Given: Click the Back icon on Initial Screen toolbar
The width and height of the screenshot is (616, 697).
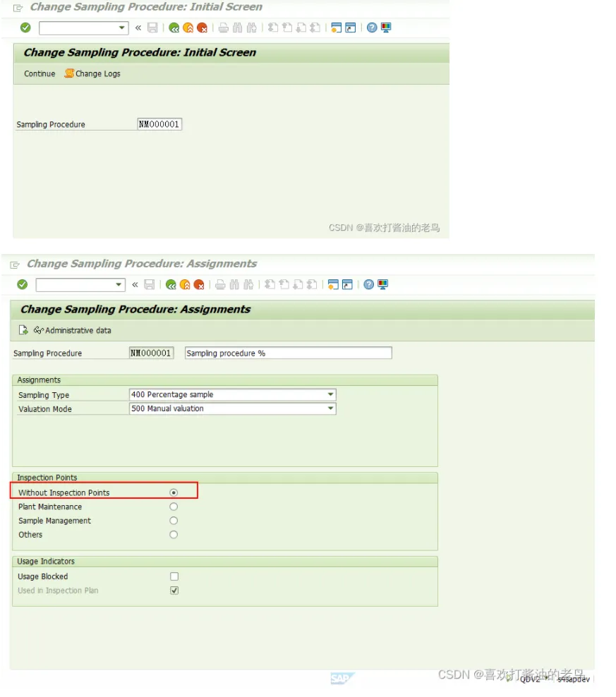Looking at the screenshot, I should click(x=174, y=28).
